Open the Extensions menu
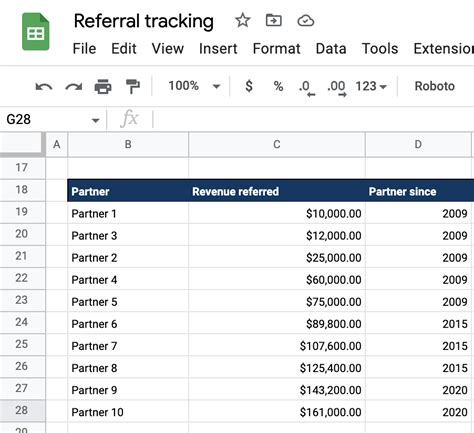The image size is (474, 433). click(444, 49)
